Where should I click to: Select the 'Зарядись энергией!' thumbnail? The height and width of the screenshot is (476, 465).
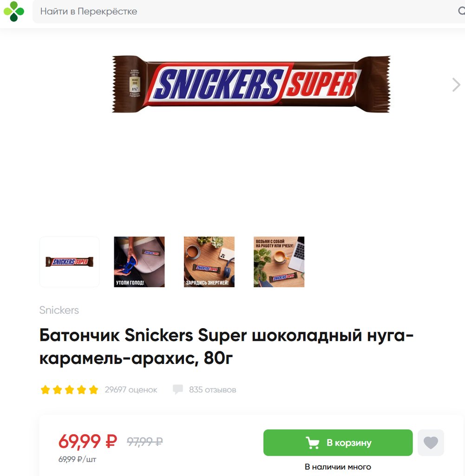point(209,262)
